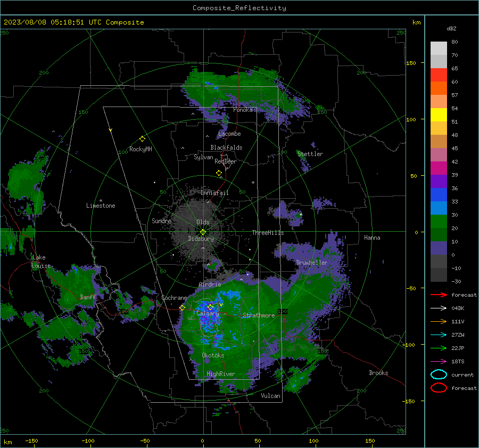Click the red forecast ellipse icon
Image resolution: width=479 pixels, height=448 pixels.
click(x=439, y=388)
